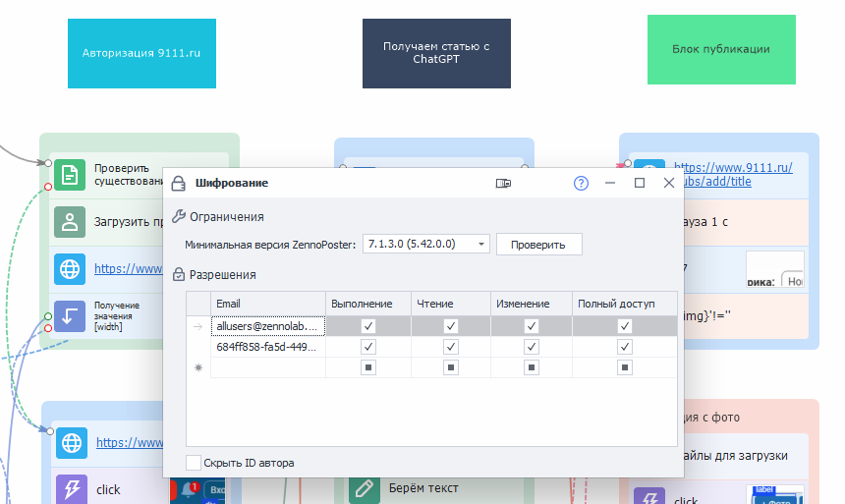This screenshot has width=845, height=504.
Task: Select the Получаем статью с ChatGPT note block
Action: [x=436, y=53]
